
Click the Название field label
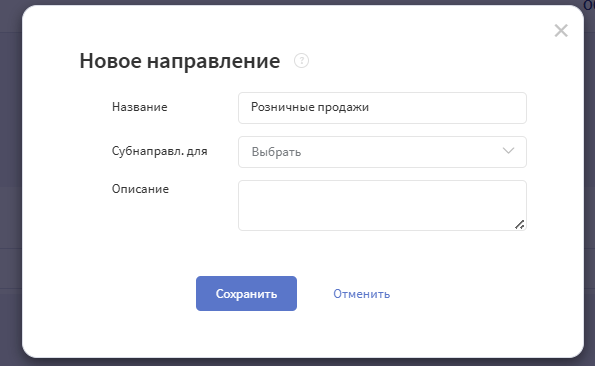click(x=140, y=107)
